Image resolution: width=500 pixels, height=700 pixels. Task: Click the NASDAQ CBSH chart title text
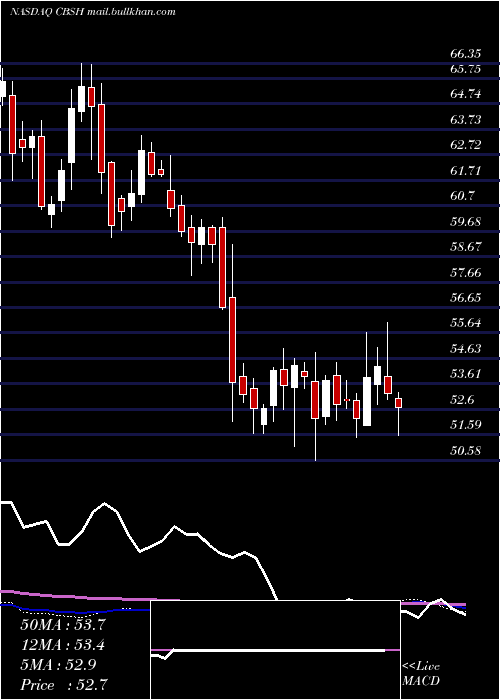[x=92, y=12]
